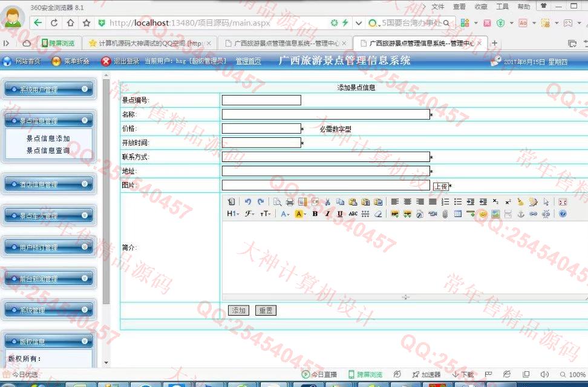Insert hyperlink with chain icon
Image resolution: width=588 pixels, height=387 pixels.
click(x=533, y=213)
